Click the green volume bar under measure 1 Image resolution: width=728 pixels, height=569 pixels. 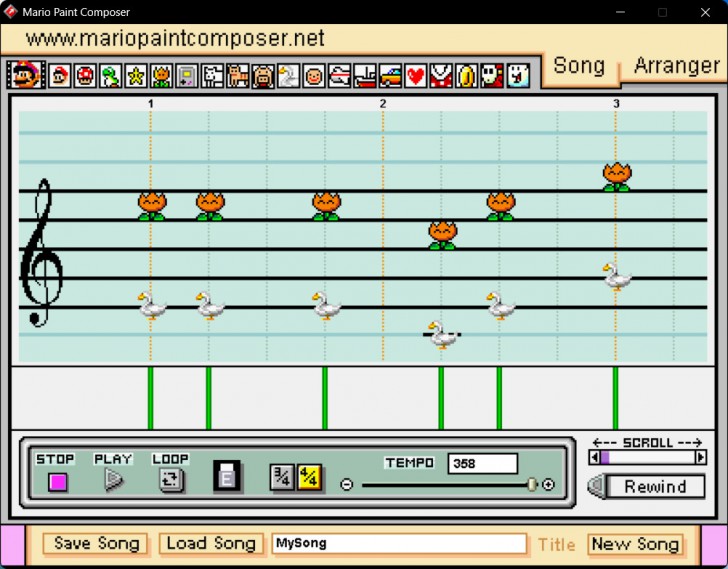click(150, 398)
